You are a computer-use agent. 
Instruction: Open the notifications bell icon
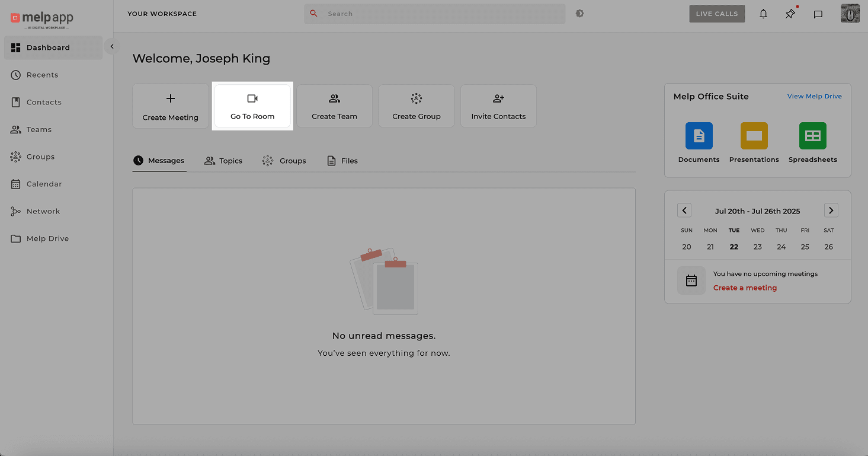(763, 13)
